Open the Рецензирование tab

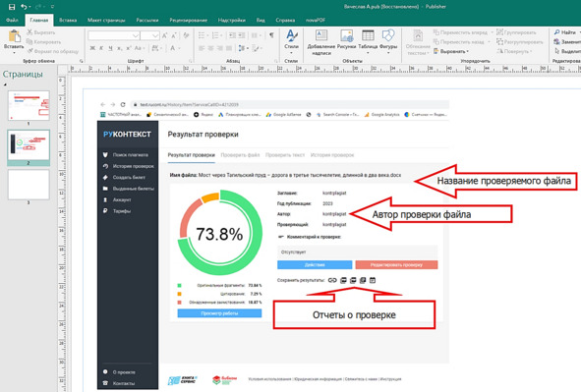point(188,20)
